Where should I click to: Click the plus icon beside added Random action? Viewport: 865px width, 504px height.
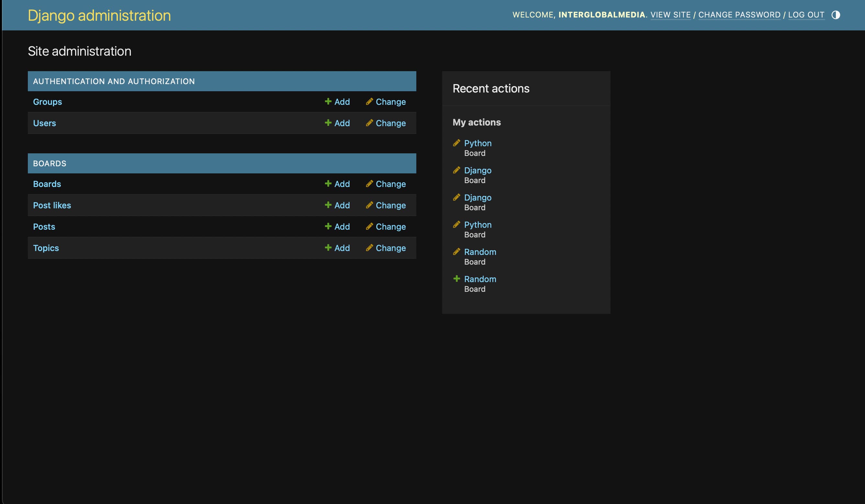456,278
